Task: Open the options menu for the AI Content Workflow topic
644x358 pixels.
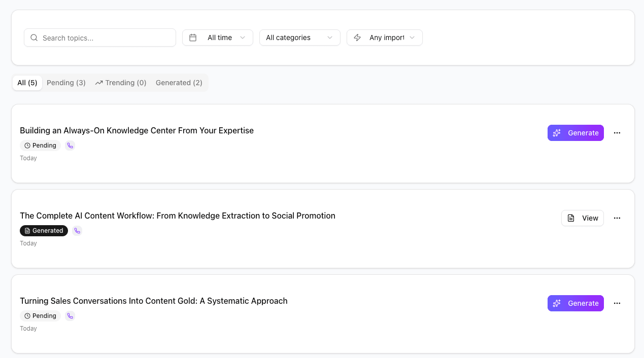Action: [x=617, y=218]
